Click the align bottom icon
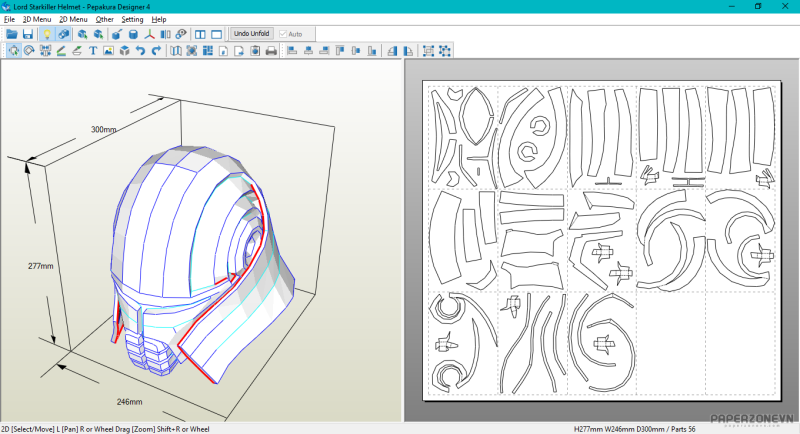The image size is (800, 434). point(372,50)
